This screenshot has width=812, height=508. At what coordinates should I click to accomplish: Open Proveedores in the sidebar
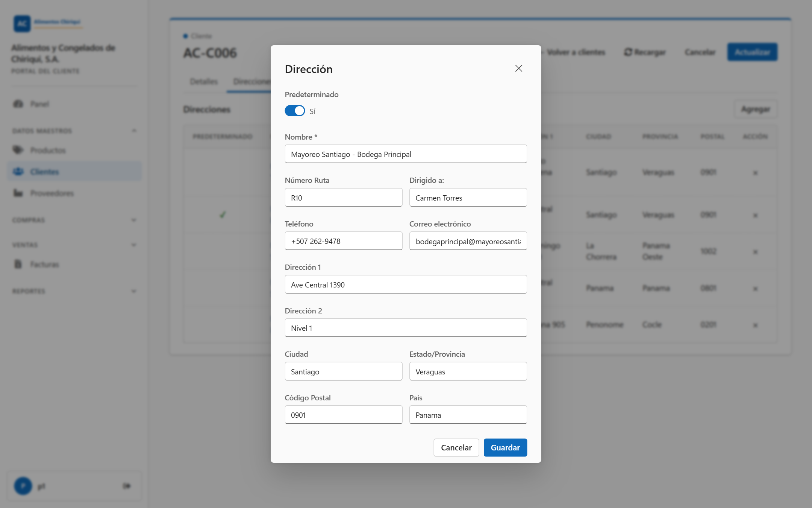[74, 193]
